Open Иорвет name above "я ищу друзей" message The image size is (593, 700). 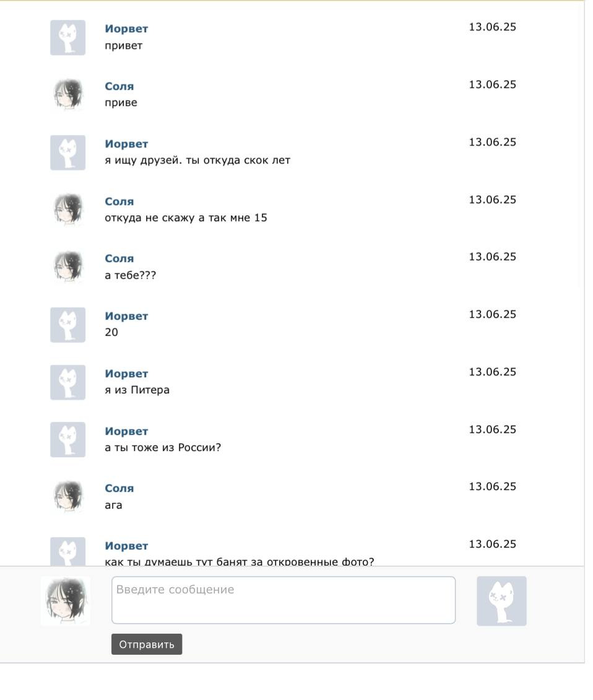coord(126,144)
